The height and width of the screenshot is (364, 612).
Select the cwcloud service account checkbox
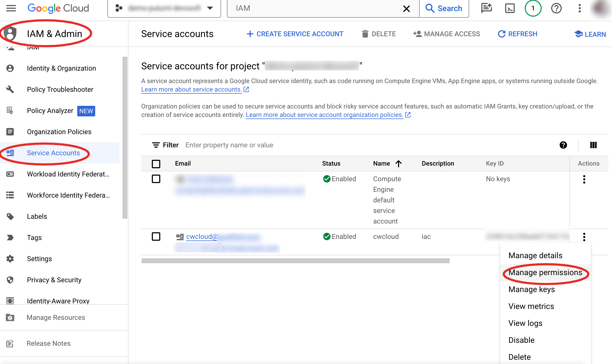(156, 236)
